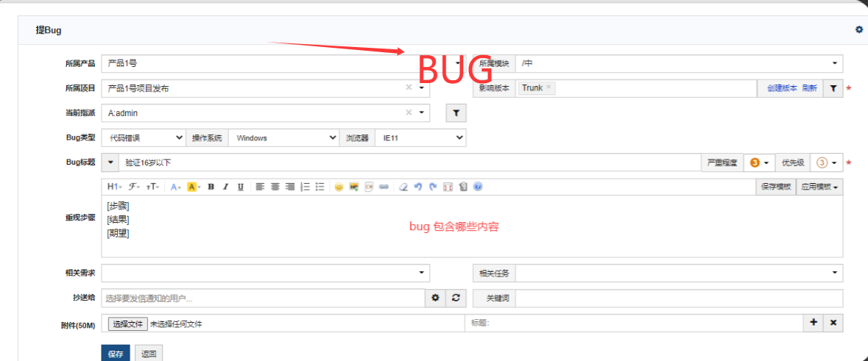Undo the last edit in editor

(x=418, y=187)
